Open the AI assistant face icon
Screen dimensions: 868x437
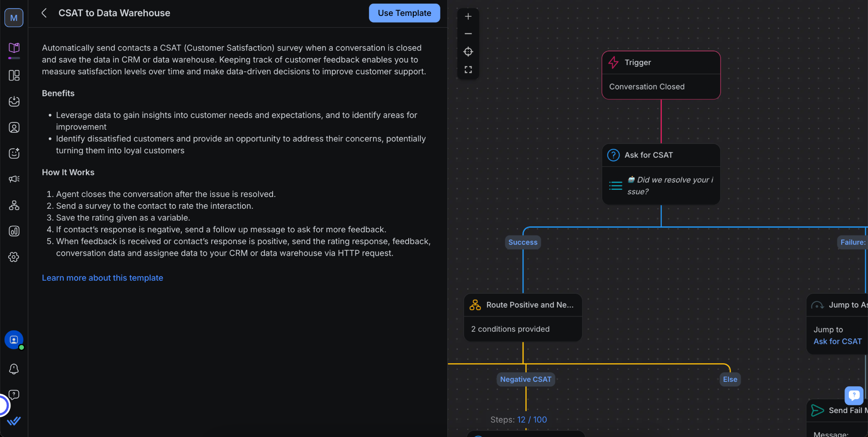(x=14, y=153)
